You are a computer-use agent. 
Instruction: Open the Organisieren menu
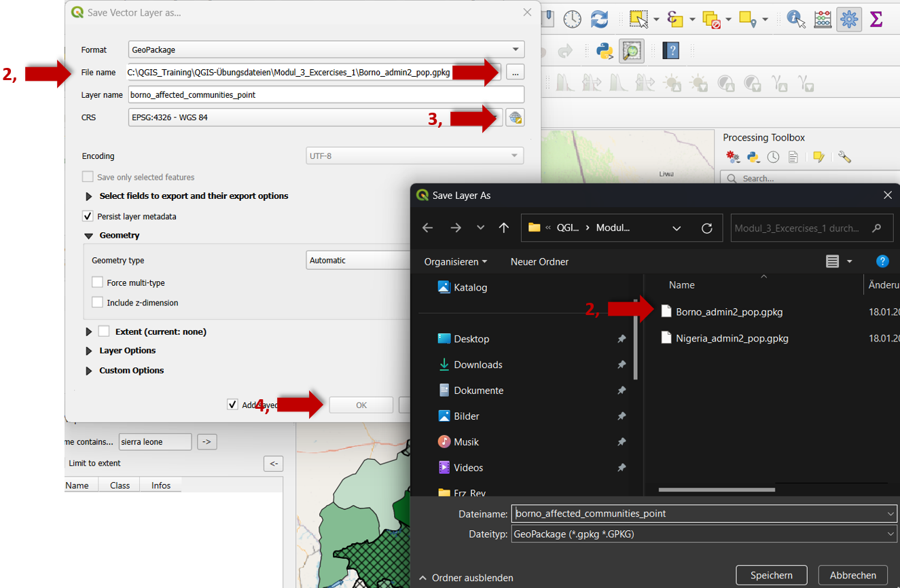click(x=455, y=261)
